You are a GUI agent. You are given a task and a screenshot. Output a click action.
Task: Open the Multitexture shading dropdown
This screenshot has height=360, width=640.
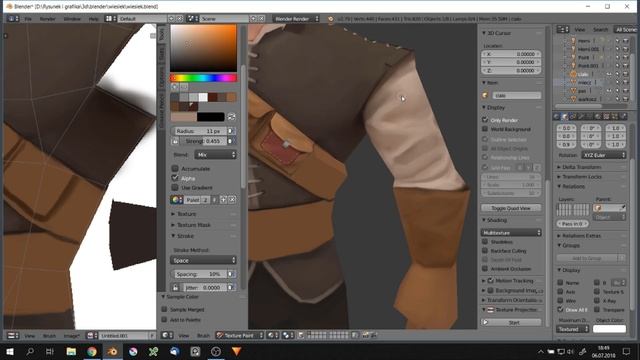tap(511, 232)
